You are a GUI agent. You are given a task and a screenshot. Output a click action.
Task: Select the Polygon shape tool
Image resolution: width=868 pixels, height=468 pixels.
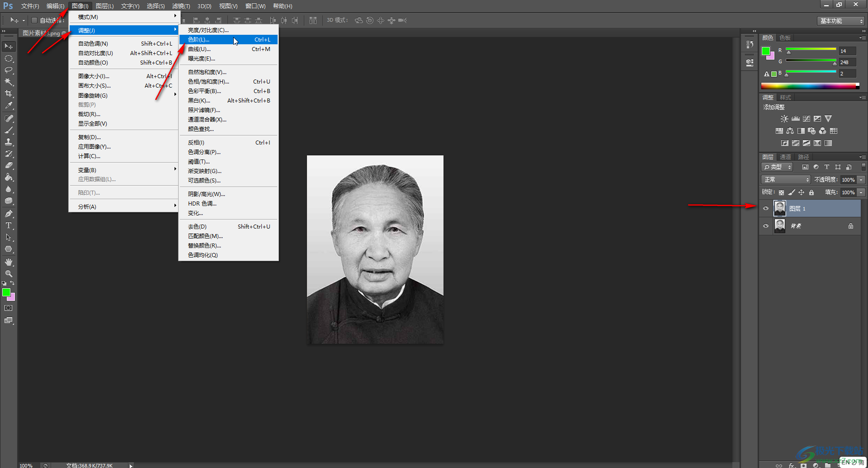pyautogui.click(x=9, y=249)
